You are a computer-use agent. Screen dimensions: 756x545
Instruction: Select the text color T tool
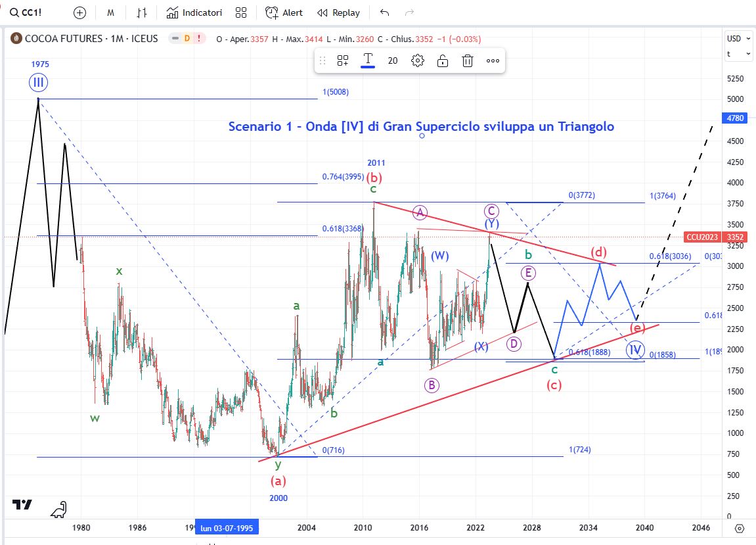[x=368, y=61]
